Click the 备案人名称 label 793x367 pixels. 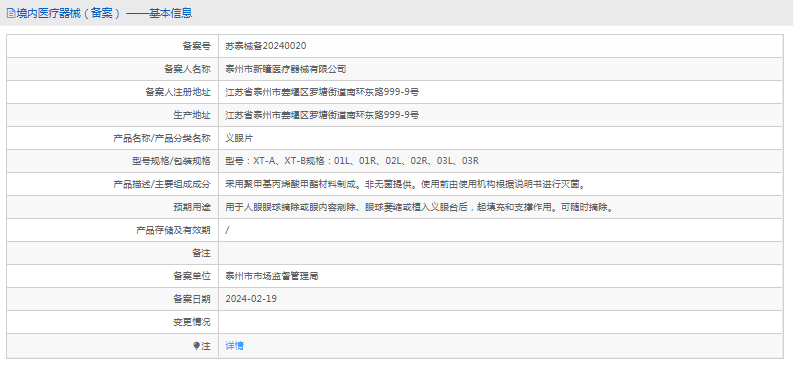pos(187,69)
